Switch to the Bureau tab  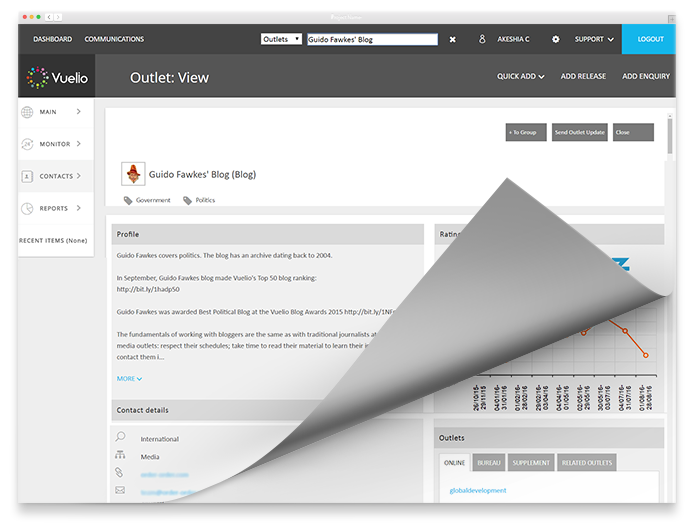[x=488, y=463]
